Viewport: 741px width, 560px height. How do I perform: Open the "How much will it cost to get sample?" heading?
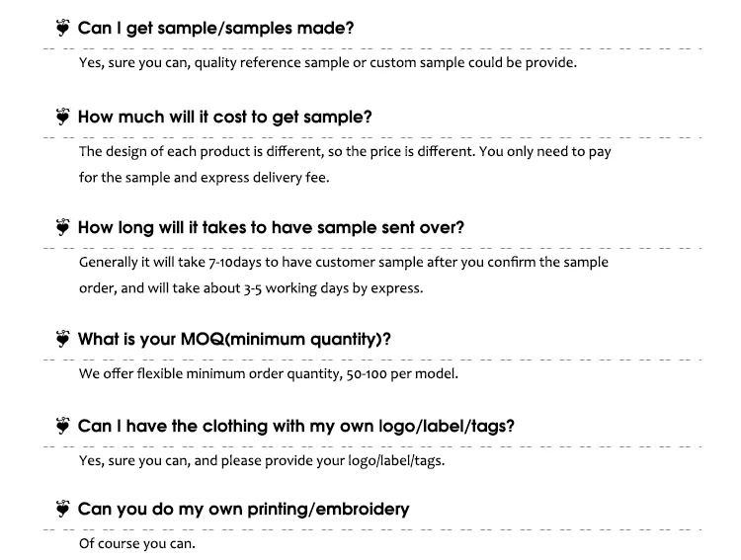[224, 117]
